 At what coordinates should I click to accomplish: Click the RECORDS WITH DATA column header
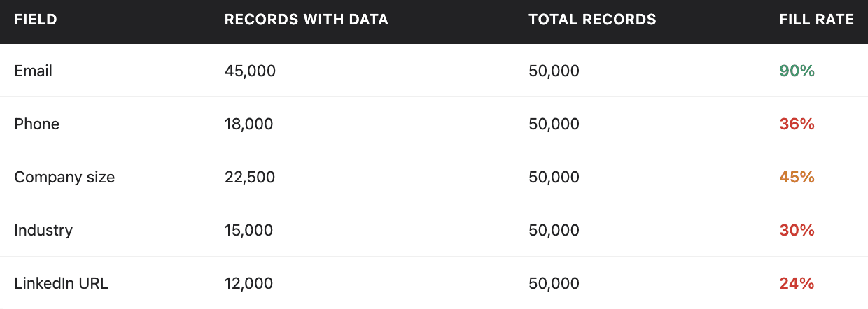[307, 20]
